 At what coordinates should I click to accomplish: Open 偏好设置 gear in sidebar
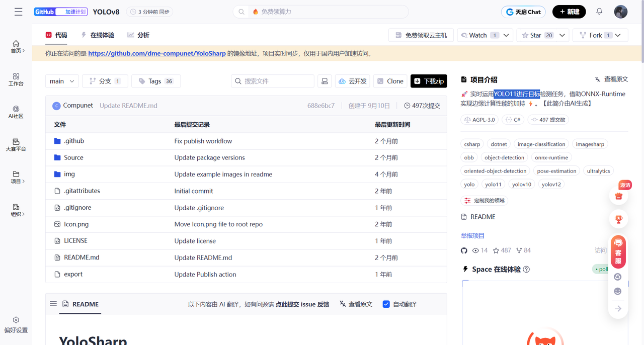[x=16, y=325]
